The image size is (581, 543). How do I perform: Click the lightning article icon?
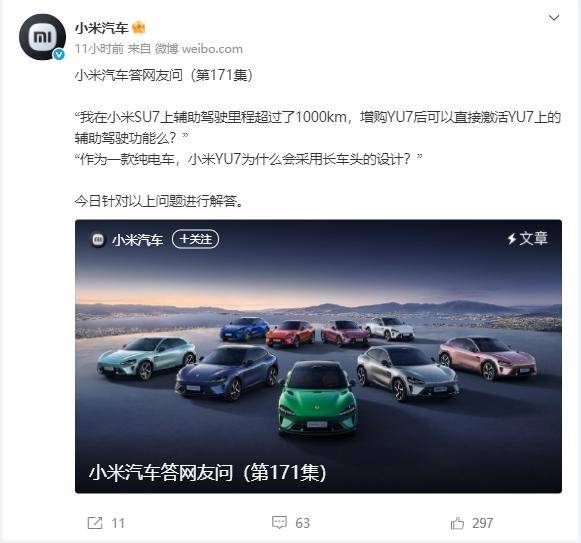pos(512,239)
